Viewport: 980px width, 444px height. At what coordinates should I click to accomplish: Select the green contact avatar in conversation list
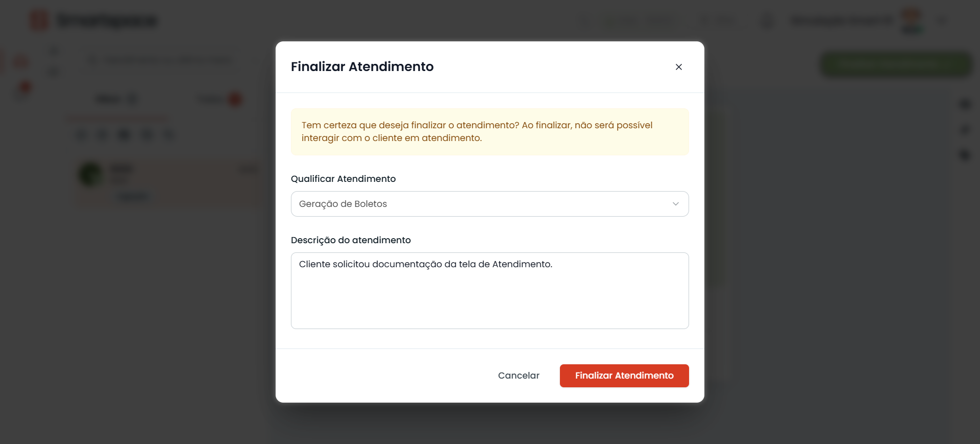click(91, 174)
